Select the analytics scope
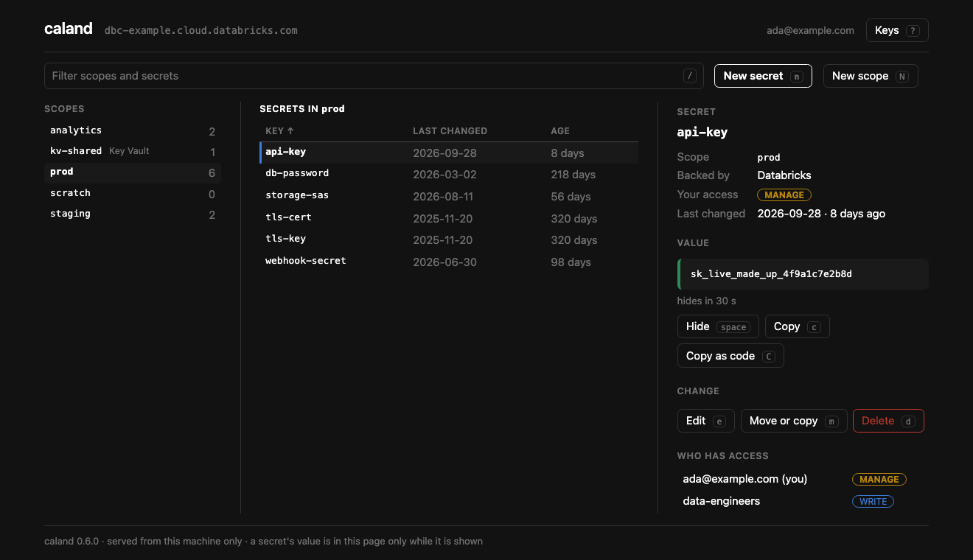Viewport: 973px width, 560px height. coord(133,130)
